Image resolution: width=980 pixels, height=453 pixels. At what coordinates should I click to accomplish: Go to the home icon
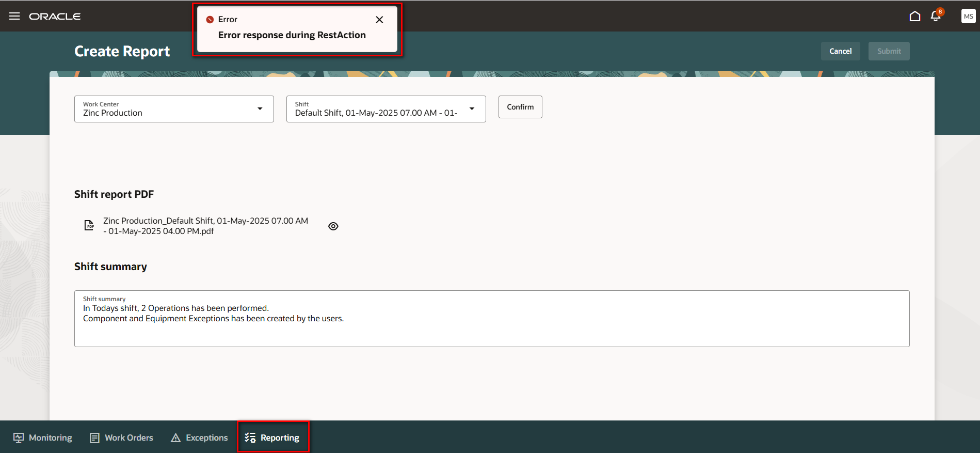tap(914, 16)
